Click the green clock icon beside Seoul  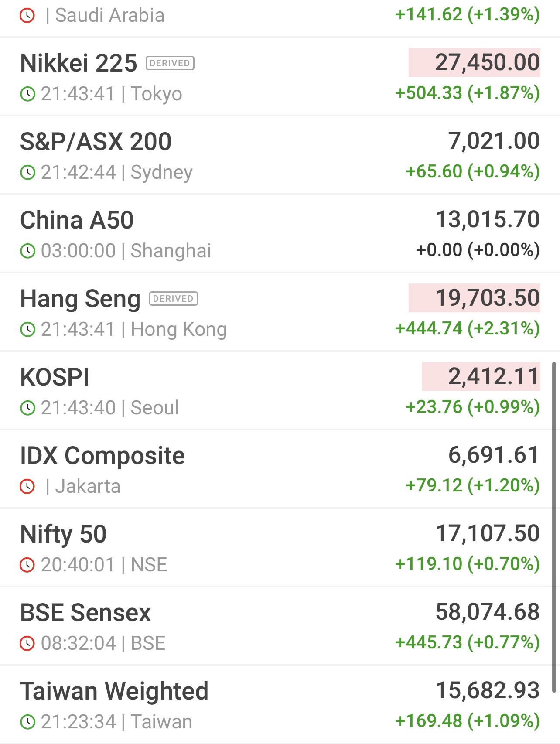click(27, 408)
